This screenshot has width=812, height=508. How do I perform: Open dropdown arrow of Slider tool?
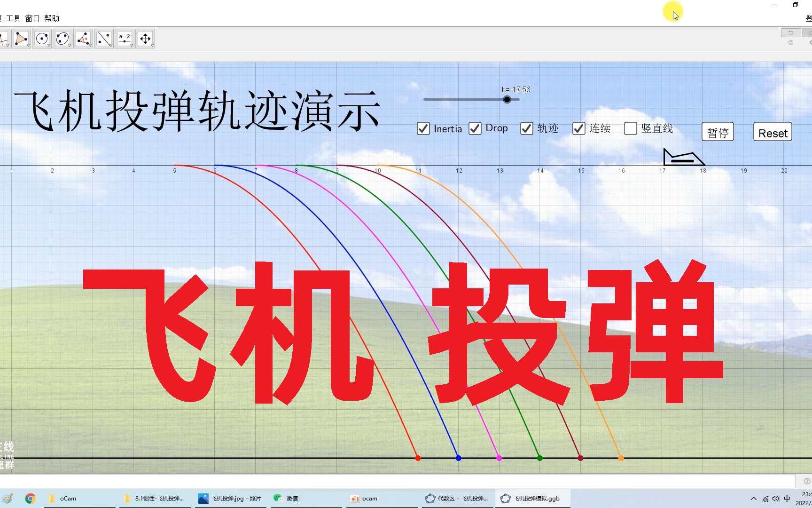pyautogui.click(x=132, y=46)
